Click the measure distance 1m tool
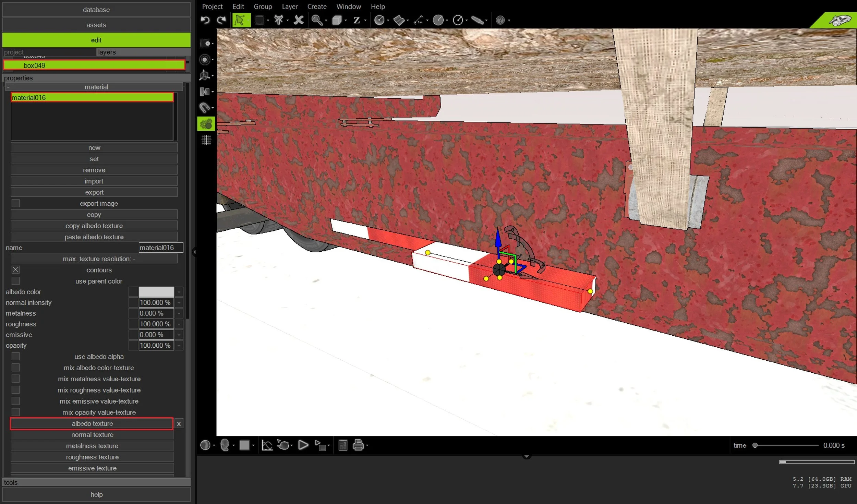857x504 pixels. tap(419, 20)
